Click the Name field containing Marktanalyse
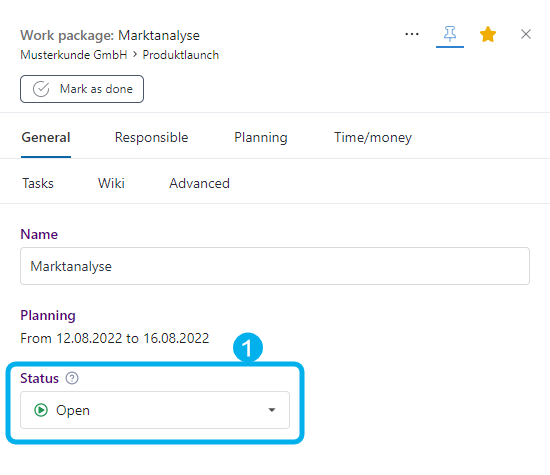Screen dimensions: 550x475 tap(275, 266)
